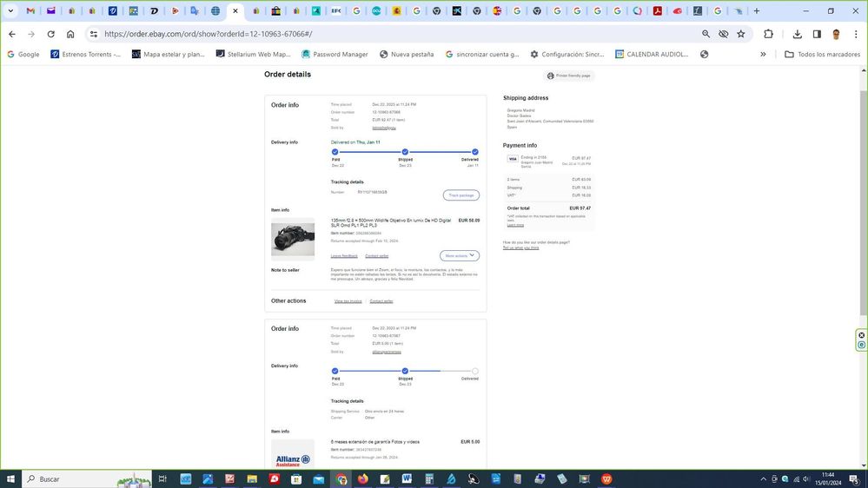This screenshot has width=868, height=488.
Task: Open the Stellarium Web Map bookmark
Action: coord(253,54)
